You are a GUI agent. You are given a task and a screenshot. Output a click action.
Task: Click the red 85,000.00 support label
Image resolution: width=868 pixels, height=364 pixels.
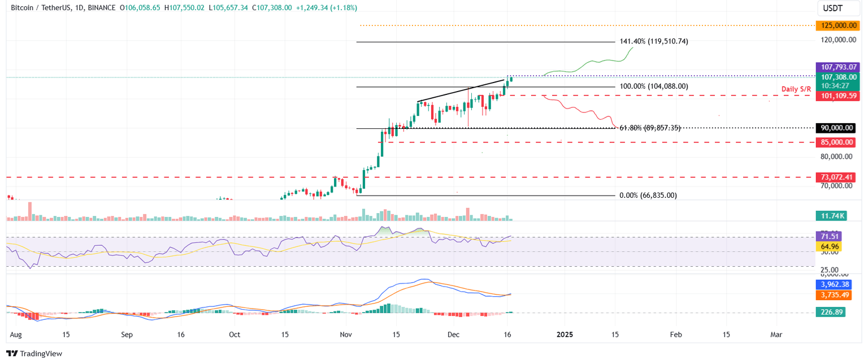(838, 142)
